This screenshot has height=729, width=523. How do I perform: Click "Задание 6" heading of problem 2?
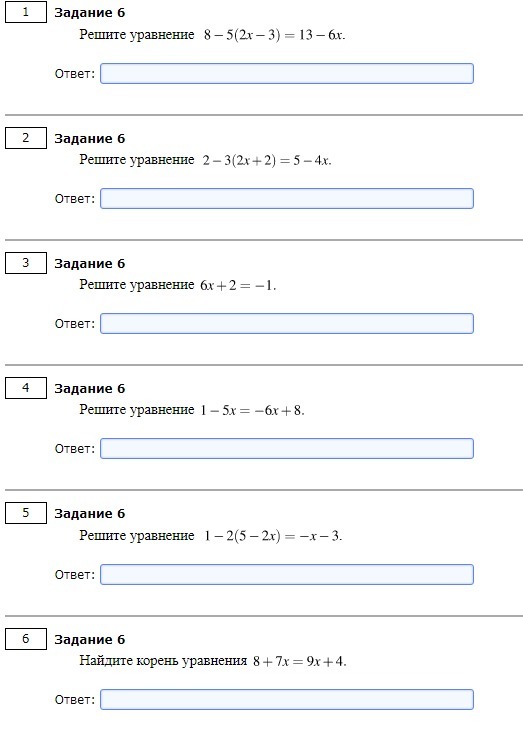[90, 139]
